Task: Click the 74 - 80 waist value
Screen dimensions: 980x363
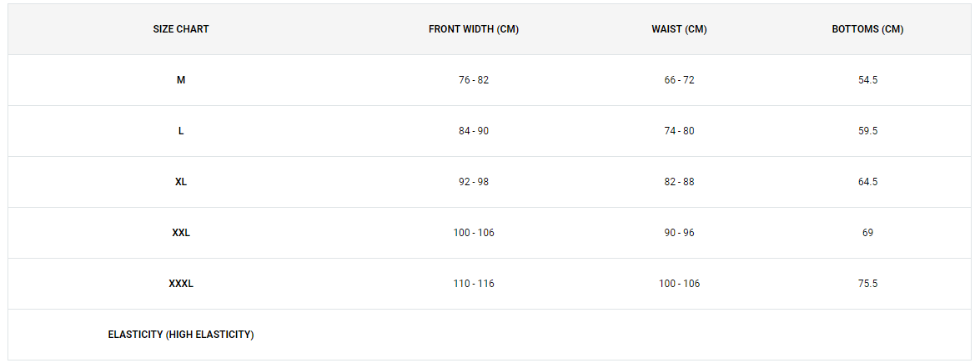Action: [x=680, y=131]
